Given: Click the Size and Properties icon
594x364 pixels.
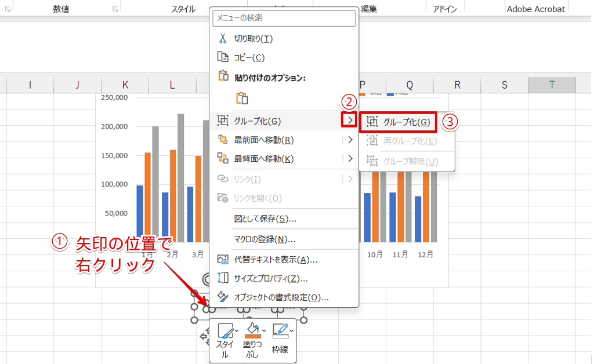Looking at the screenshot, I should (223, 278).
